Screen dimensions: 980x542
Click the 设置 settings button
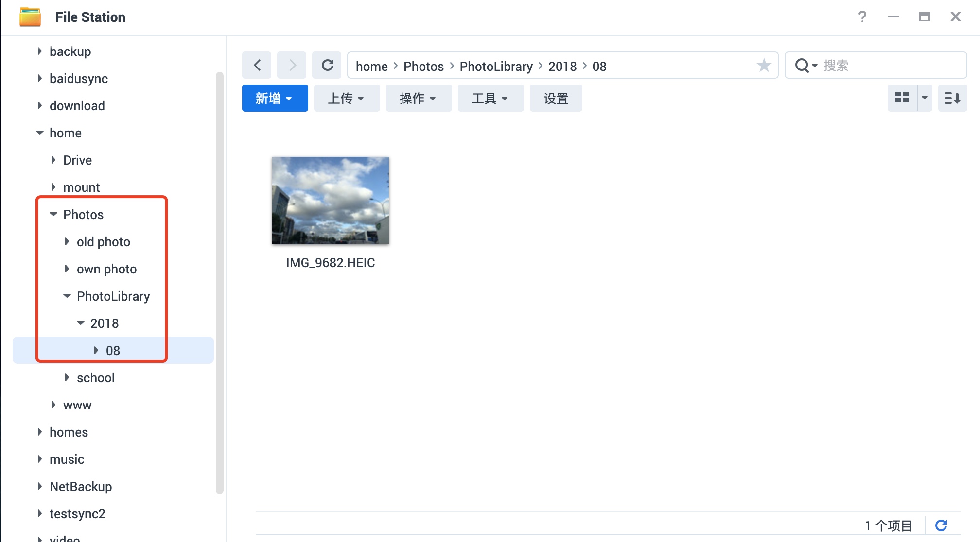pos(556,98)
